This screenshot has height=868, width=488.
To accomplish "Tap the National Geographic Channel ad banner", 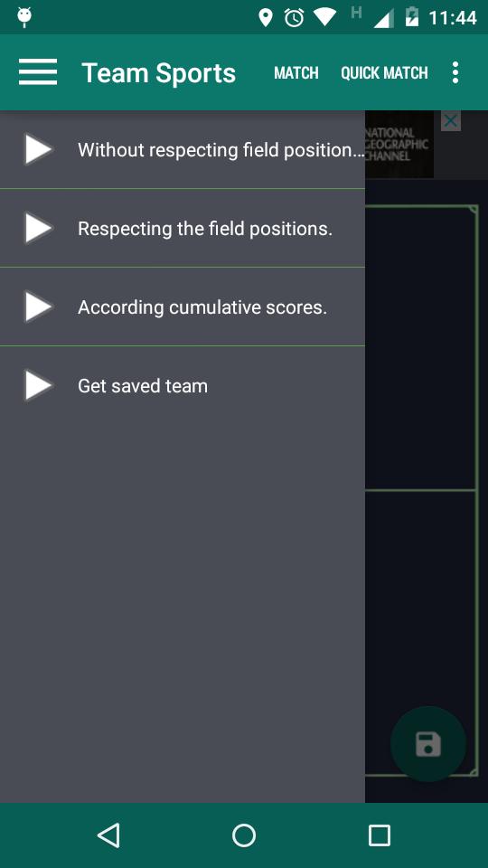I will [x=399, y=145].
